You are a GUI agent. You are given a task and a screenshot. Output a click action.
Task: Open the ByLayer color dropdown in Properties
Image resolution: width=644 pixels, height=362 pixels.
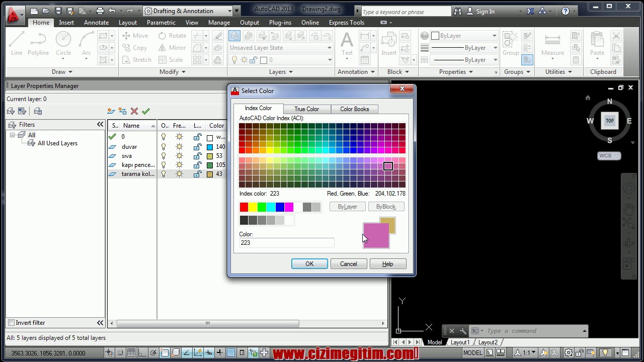[x=464, y=36]
